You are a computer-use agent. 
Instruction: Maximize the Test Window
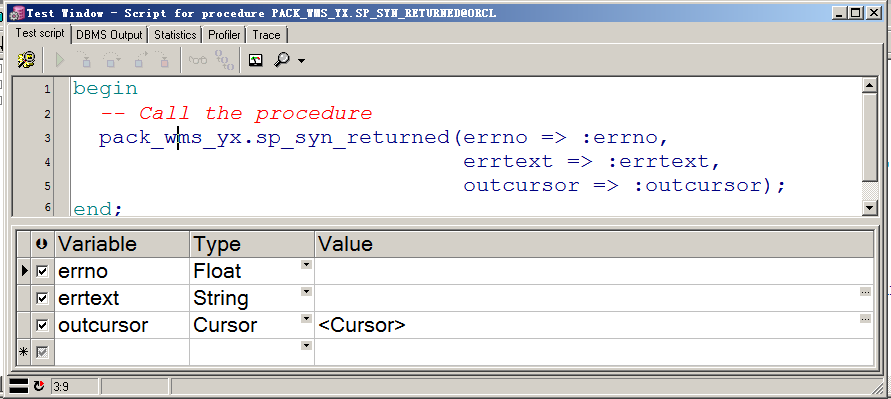(856, 13)
